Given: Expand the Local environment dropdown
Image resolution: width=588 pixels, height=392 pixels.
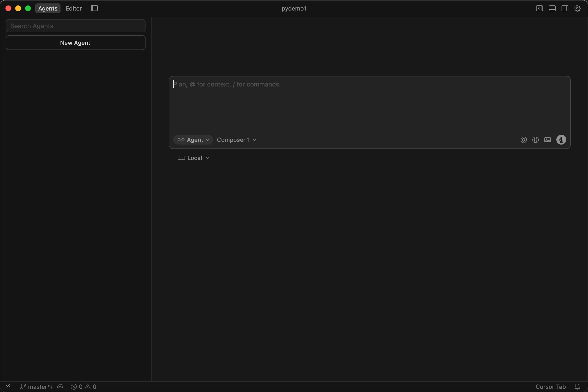Looking at the screenshot, I should 194,158.
